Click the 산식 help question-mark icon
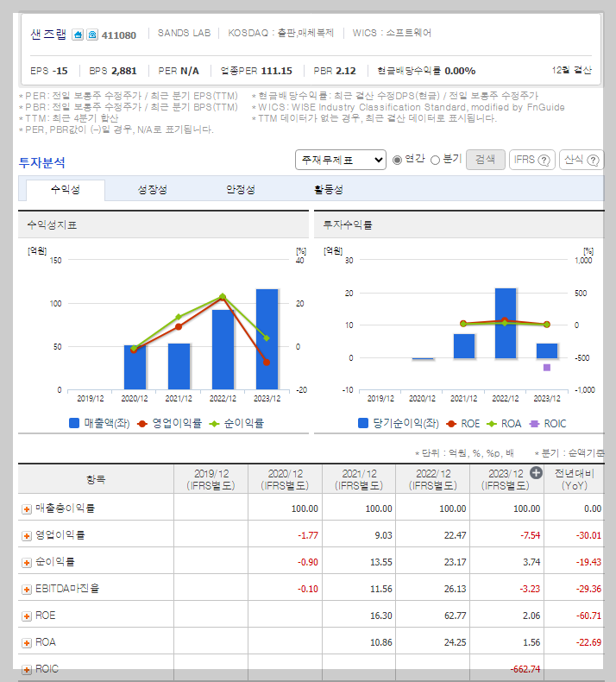 tap(593, 160)
